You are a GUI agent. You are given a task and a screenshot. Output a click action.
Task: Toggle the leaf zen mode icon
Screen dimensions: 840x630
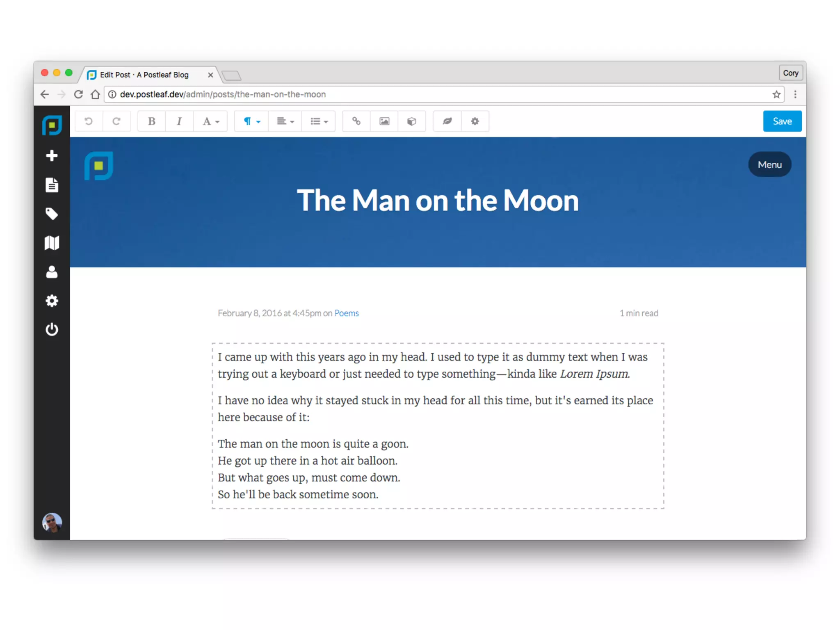pos(447,121)
